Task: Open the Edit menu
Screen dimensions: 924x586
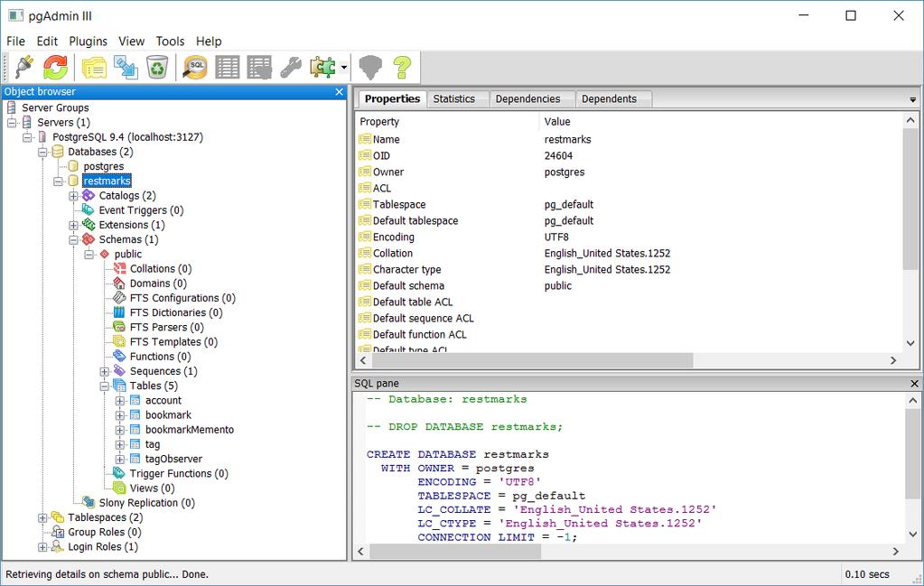Action: coord(47,42)
